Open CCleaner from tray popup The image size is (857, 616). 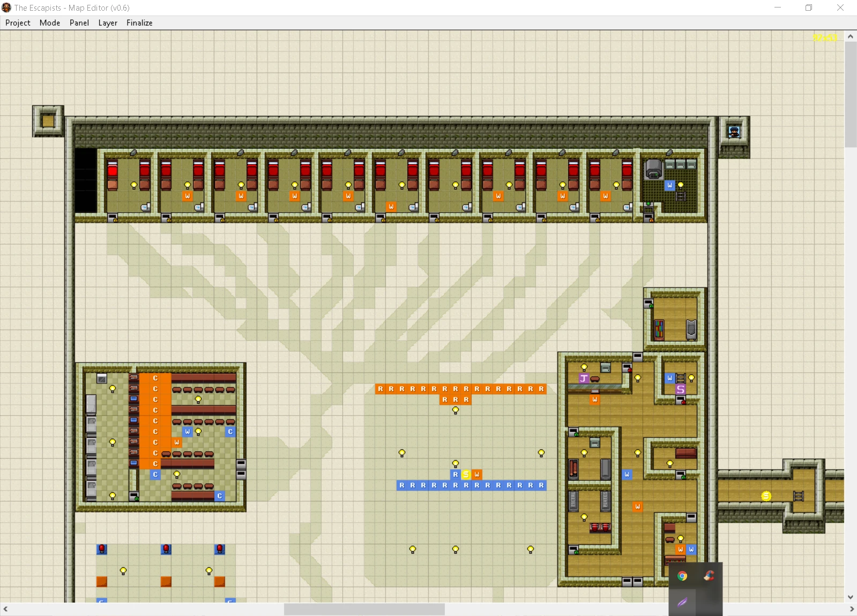(709, 576)
